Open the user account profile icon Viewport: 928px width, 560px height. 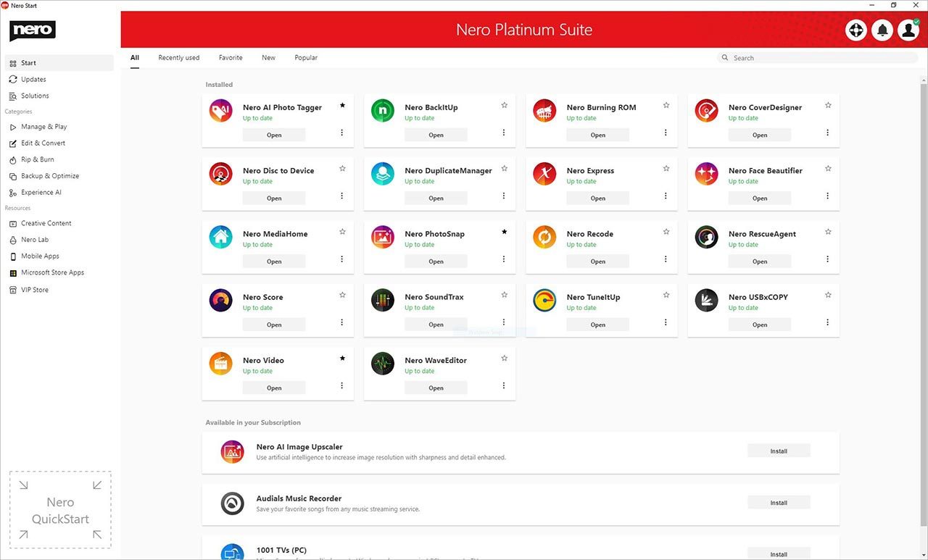pos(908,30)
